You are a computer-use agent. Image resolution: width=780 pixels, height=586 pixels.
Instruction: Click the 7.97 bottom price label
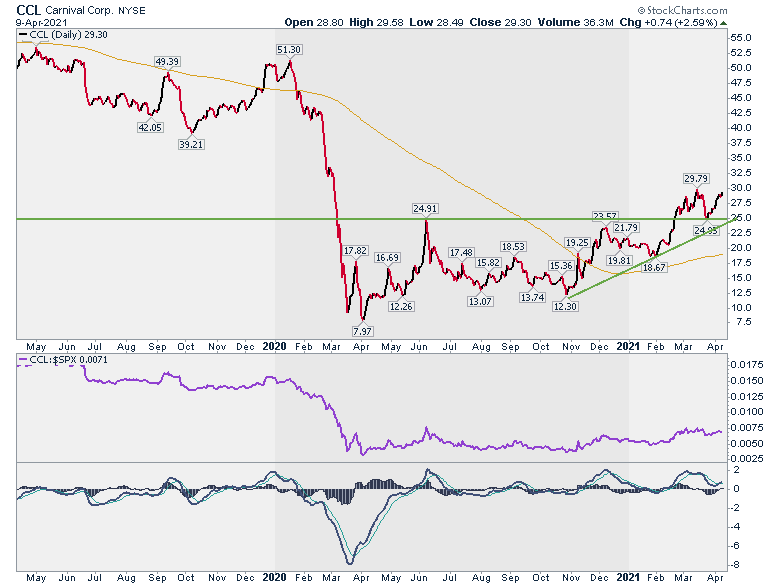pyautogui.click(x=363, y=331)
